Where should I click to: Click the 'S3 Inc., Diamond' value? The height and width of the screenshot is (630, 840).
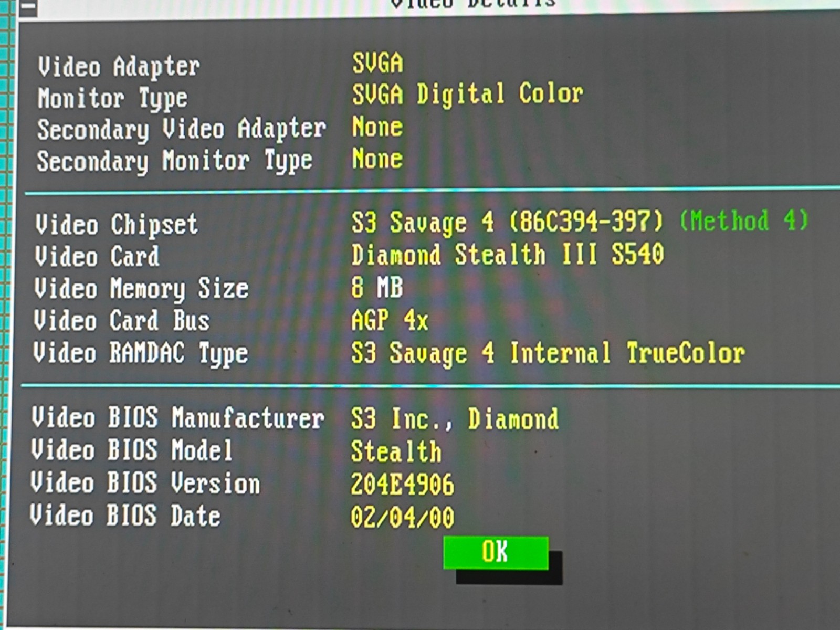click(x=455, y=419)
